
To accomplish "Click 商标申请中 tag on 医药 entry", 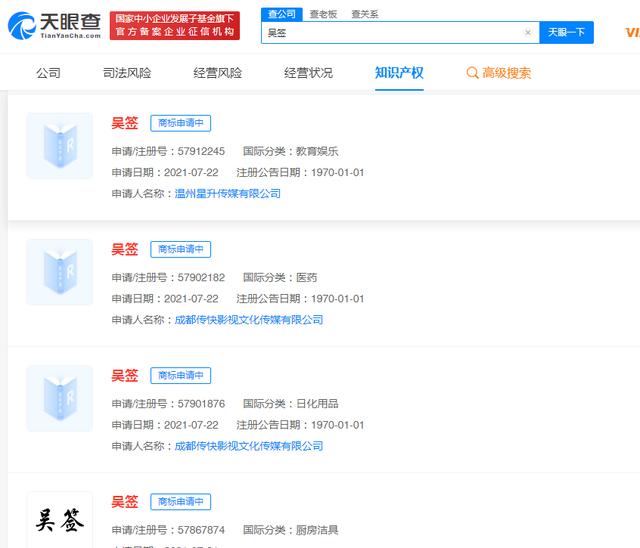I will point(180,249).
